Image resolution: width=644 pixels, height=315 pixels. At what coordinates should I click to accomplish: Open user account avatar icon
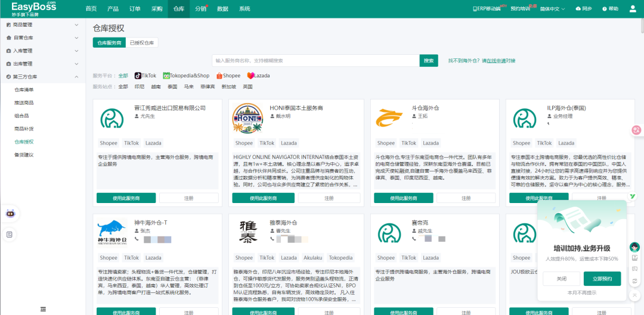coord(633,8)
